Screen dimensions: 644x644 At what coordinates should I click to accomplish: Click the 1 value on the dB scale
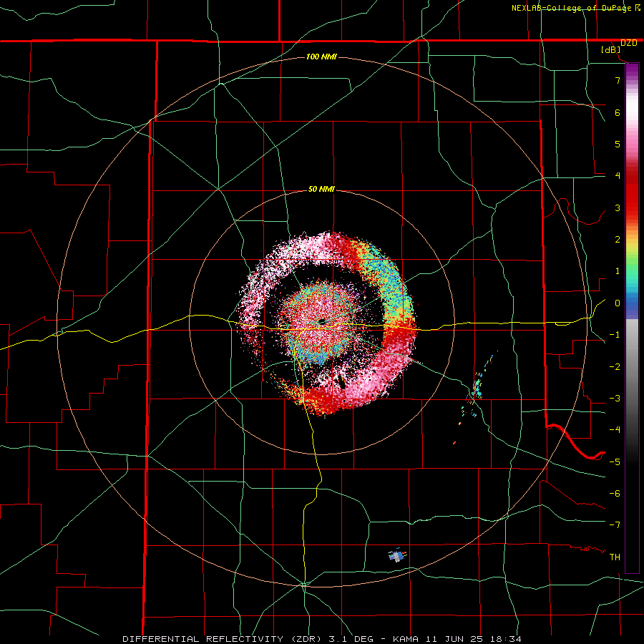pyautogui.click(x=618, y=271)
